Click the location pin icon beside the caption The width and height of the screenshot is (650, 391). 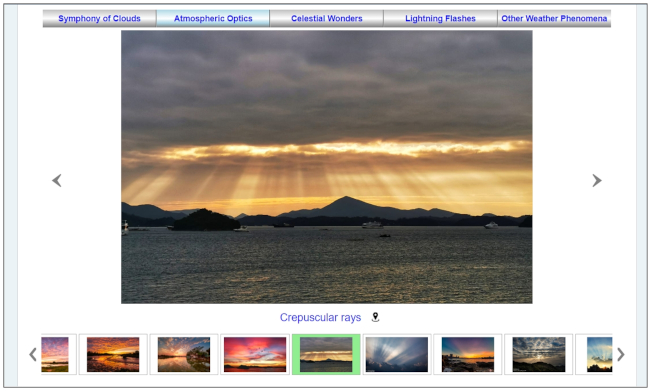375,317
